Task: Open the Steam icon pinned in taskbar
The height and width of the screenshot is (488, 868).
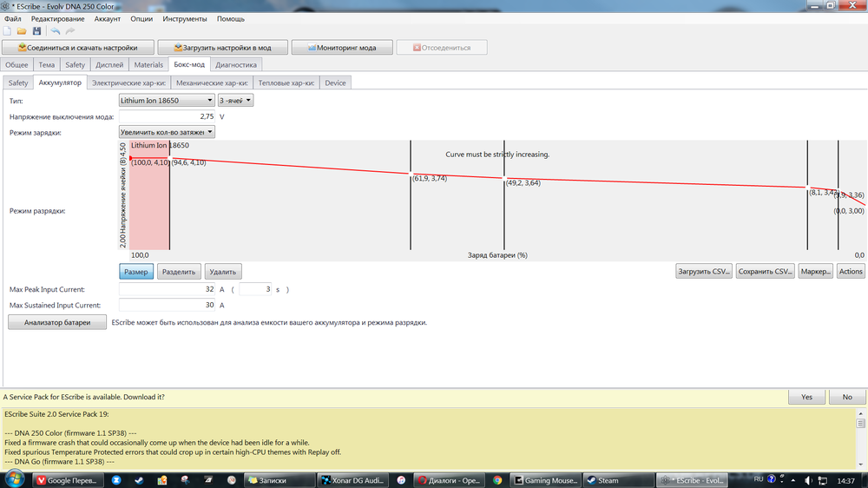Action: (139, 480)
